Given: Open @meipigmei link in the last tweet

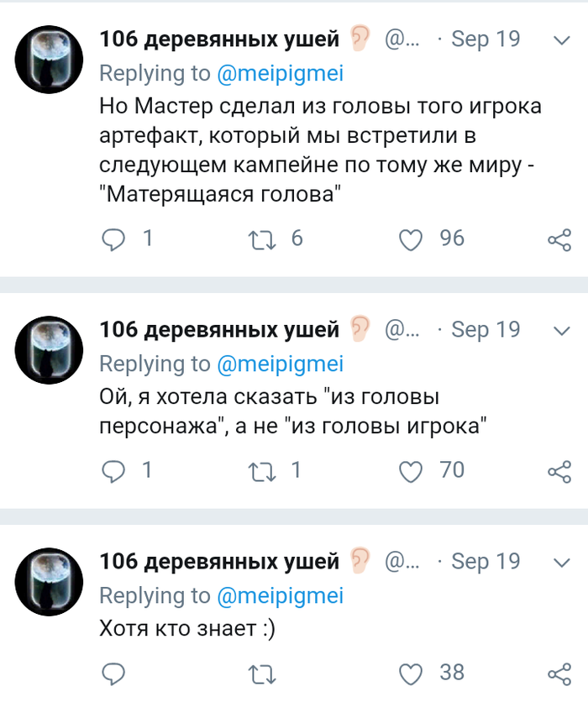Looking at the screenshot, I should pyautogui.click(x=280, y=595).
